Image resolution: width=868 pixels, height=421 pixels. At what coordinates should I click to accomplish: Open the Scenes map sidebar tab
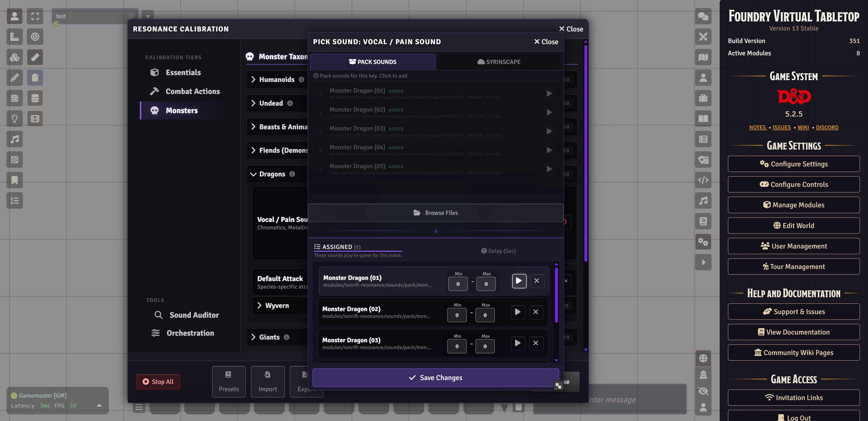[x=703, y=57]
